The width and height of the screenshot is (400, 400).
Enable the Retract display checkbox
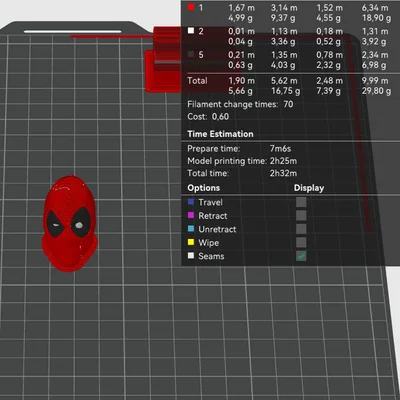click(301, 216)
